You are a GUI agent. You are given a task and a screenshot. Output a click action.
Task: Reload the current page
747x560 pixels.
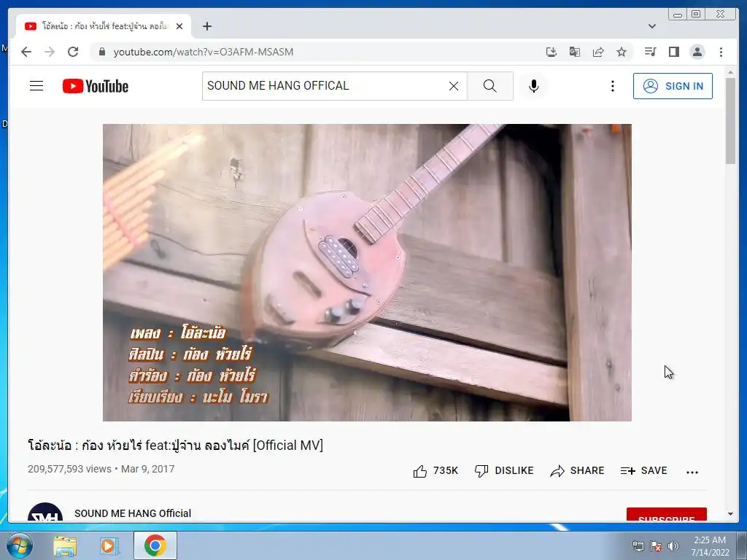(73, 52)
